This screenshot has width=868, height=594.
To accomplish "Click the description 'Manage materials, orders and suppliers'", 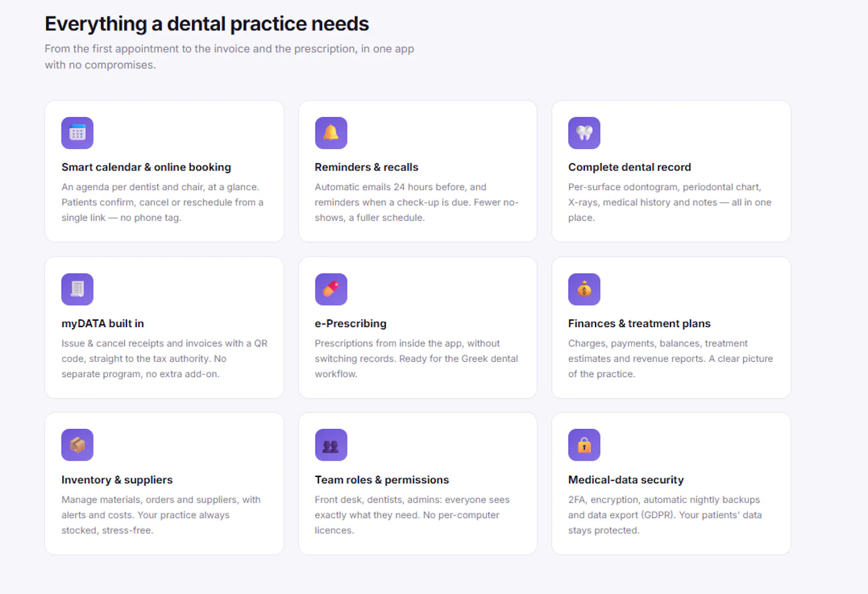I will pos(161,515).
